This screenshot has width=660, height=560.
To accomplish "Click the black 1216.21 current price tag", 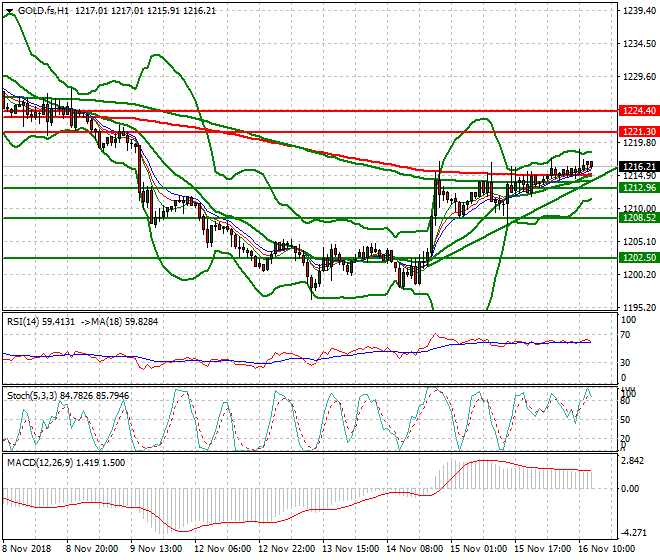I will (637, 166).
